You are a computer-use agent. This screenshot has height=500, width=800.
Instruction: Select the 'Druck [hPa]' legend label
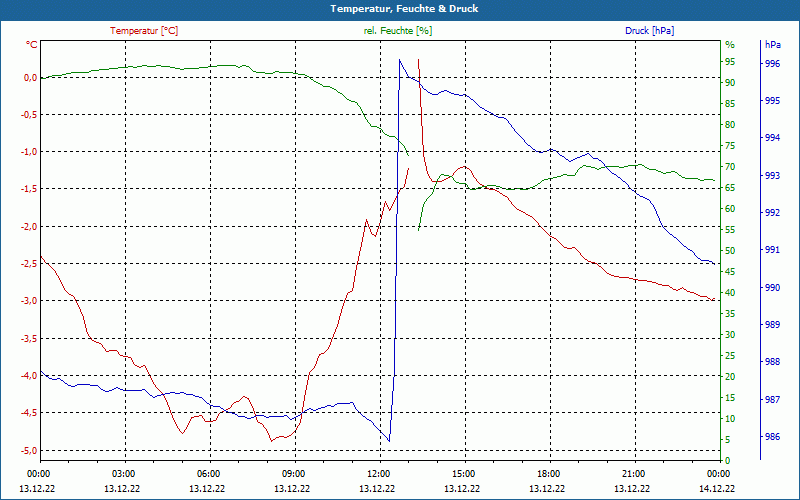tap(649, 31)
